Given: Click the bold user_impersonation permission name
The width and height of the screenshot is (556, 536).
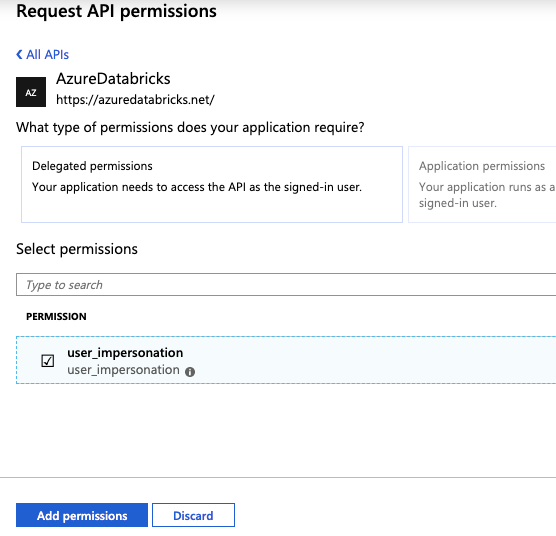Looking at the screenshot, I should [x=125, y=353].
